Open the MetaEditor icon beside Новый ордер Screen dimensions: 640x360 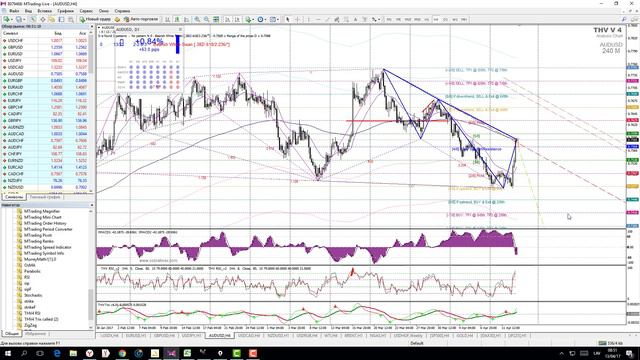click(117, 19)
